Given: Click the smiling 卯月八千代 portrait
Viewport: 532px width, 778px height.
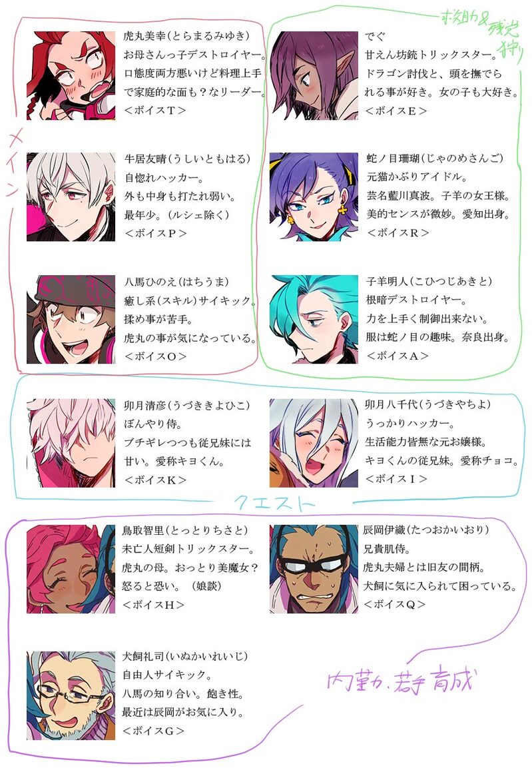Looking at the screenshot, I should pyautogui.click(x=314, y=442).
